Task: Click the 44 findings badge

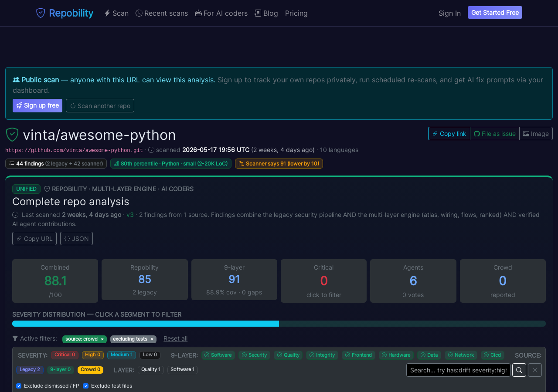Action: pyautogui.click(x=56, y=164)
